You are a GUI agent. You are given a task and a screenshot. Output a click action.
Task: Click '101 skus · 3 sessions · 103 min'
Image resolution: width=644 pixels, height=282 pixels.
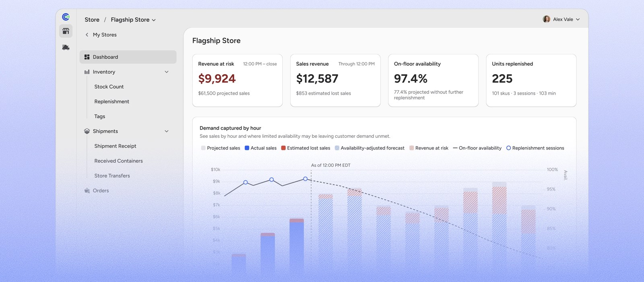tap(524, 93)
